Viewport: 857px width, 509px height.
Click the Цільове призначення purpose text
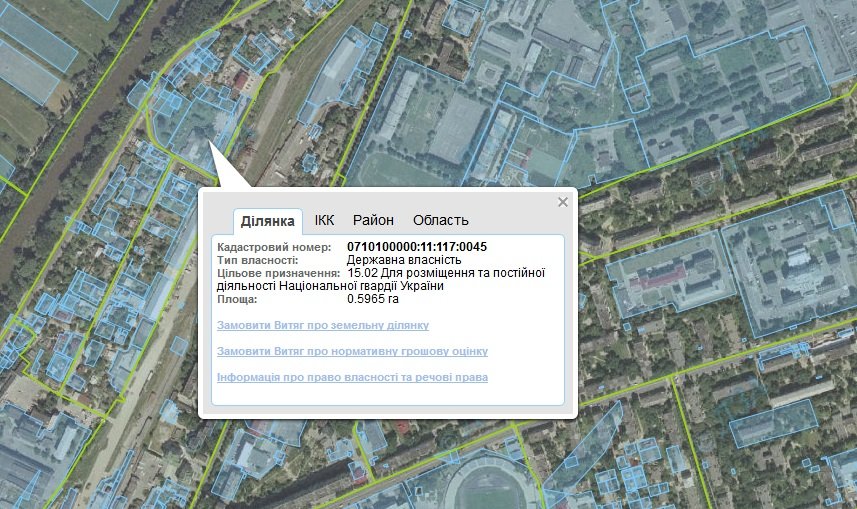click(x=445, y=273)
